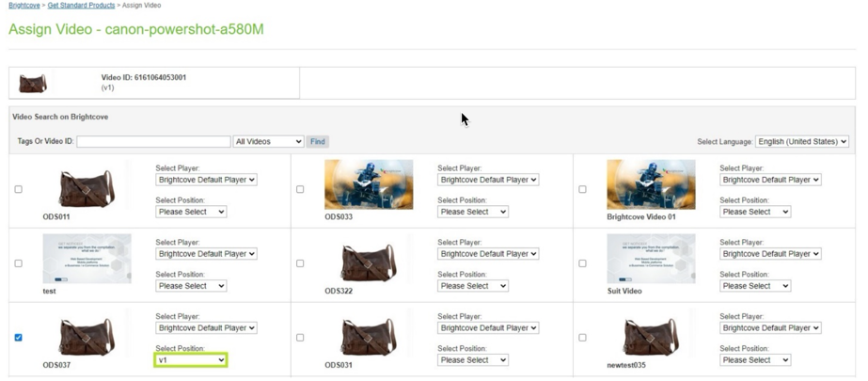Open Get Standard Products breadcrumb link
This screenshot has width=868, height=381.
point(81,6)
